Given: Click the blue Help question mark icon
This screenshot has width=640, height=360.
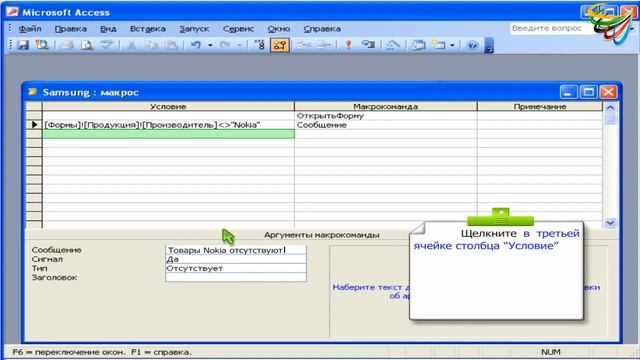Looking at the screenshot, I should (x=472, y=45).
